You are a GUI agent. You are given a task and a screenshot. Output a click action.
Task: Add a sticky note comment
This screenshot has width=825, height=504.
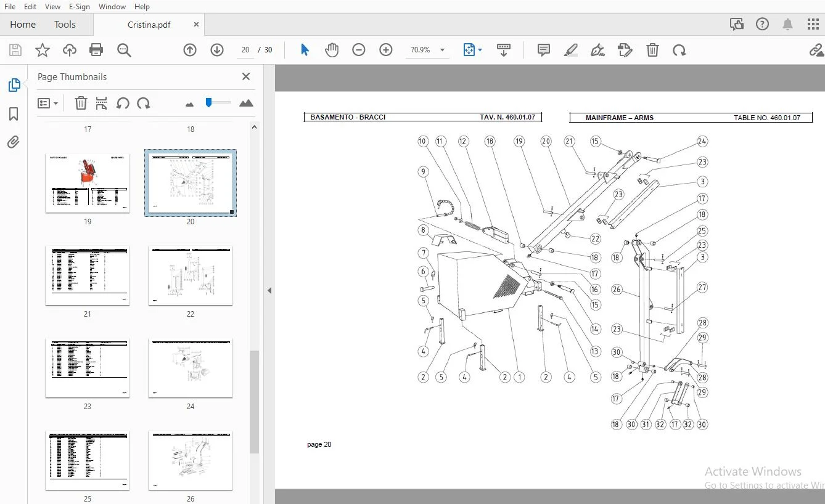(544, 50)
